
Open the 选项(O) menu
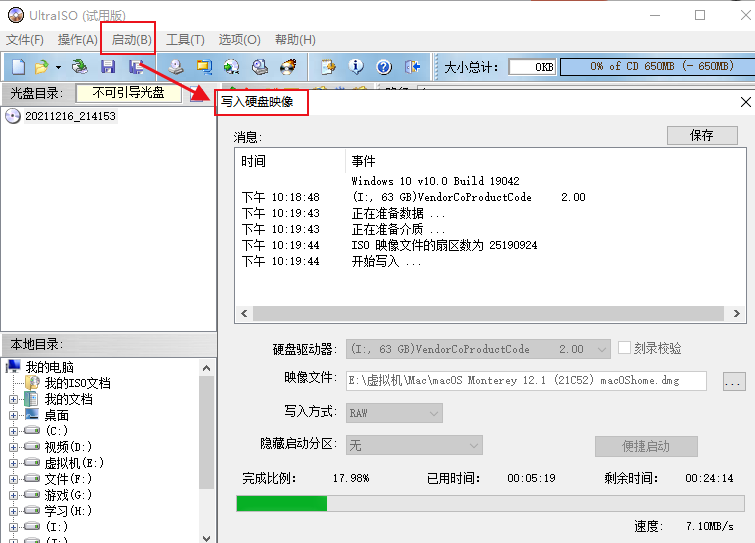(x=240, y=39)
